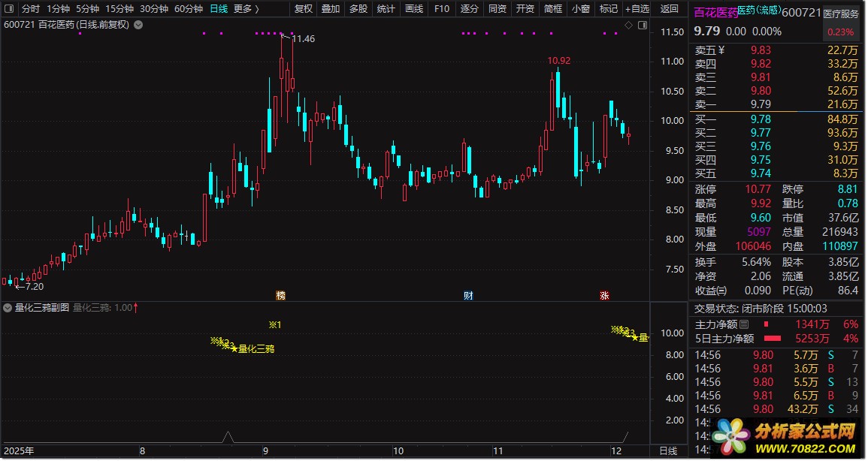
Task: Click the ¥ icon beside 卖五
Action: coord(722,50)
